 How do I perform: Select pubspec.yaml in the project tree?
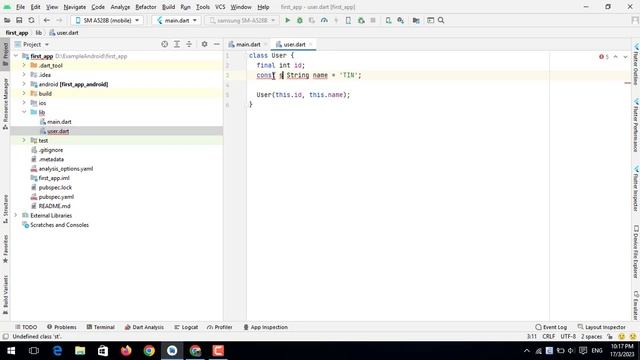(56, 197)
